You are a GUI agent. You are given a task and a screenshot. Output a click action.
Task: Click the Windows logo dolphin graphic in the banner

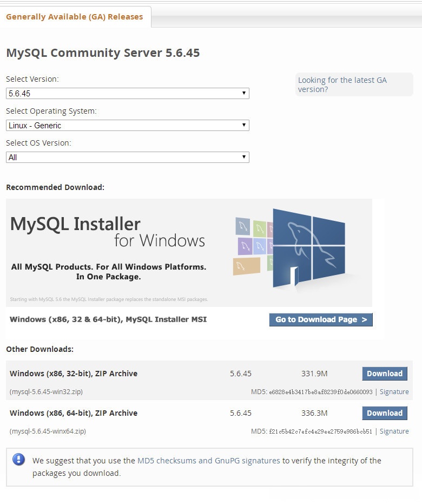pos(308,247)
